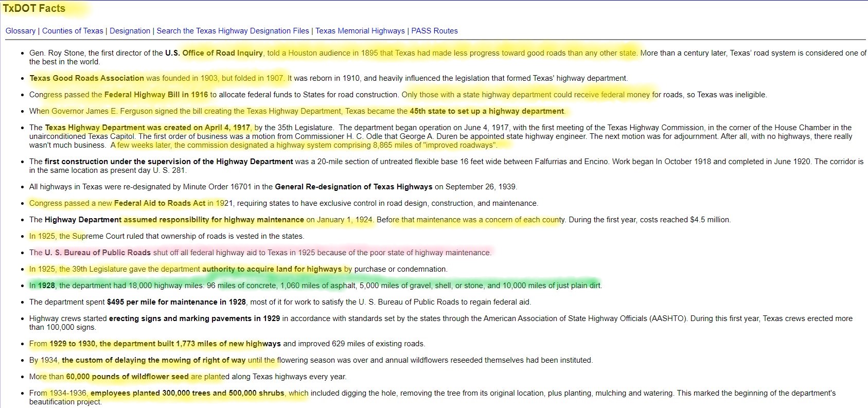
Task: Open Search the Texas Highway Designation Files
Action: click(x=233, y=31)
